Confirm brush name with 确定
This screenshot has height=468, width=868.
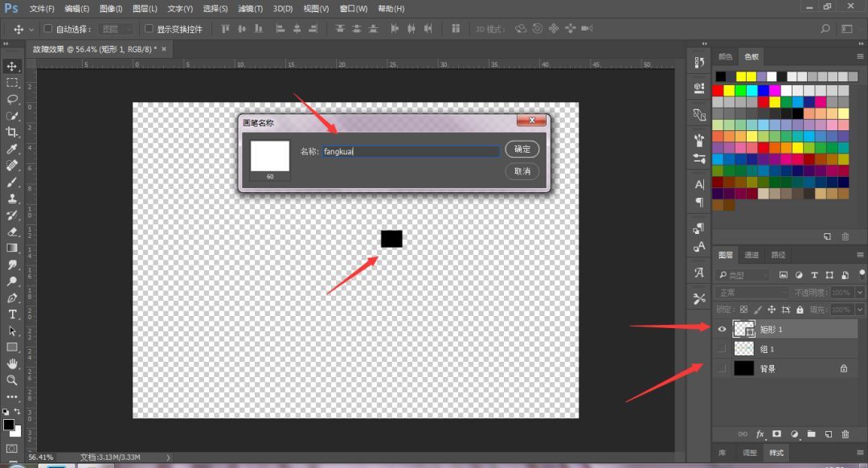coord(522,149)
